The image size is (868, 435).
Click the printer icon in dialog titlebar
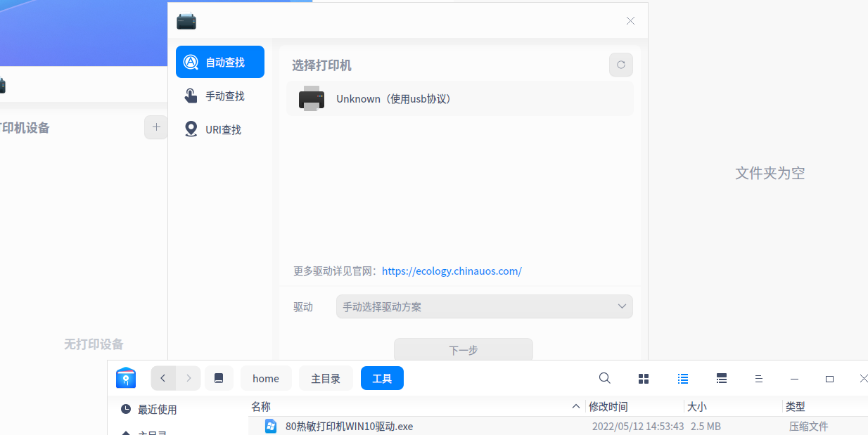186,20
